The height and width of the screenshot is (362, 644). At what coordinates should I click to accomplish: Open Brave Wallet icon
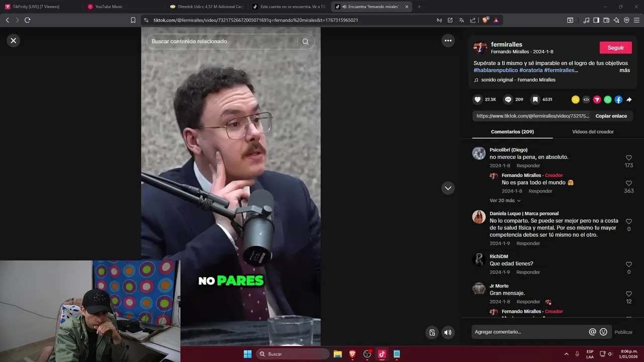606,20
